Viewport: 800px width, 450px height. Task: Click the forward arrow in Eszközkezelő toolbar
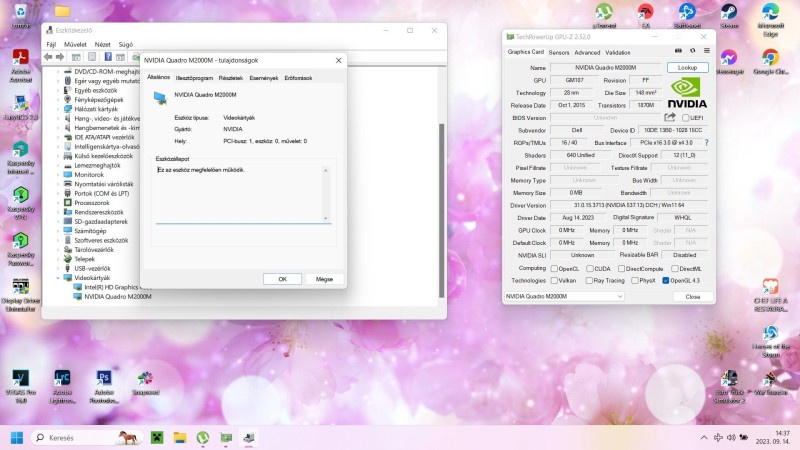[x=60, y=57]
